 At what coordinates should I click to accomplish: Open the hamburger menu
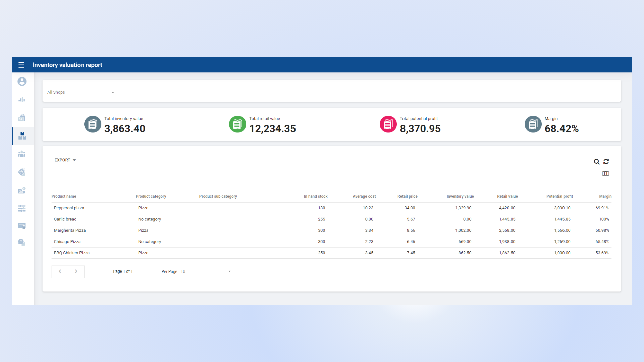click(21, 65)
